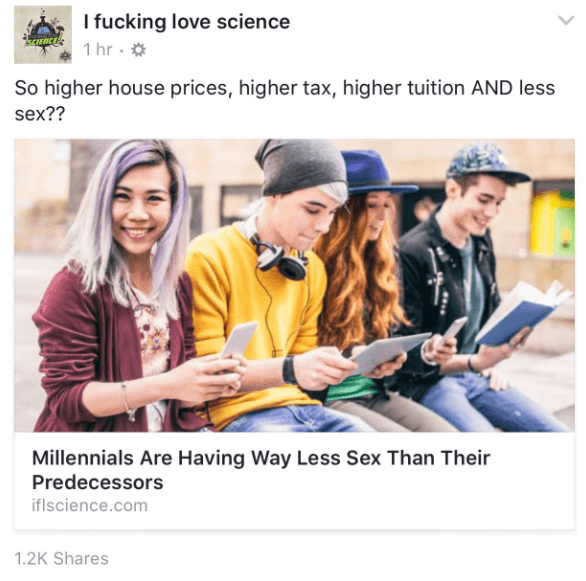Click the post caption text about house prices

click(x=285, y=100)
